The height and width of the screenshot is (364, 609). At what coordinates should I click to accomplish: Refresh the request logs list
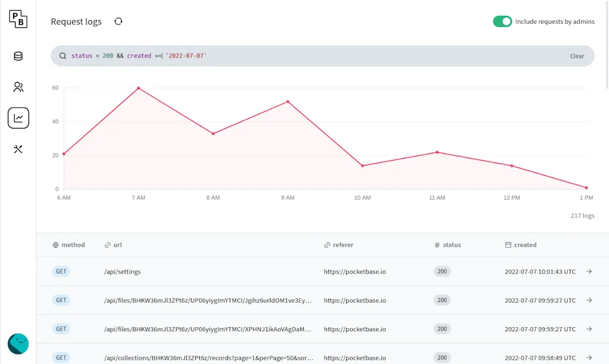point(118,21)
